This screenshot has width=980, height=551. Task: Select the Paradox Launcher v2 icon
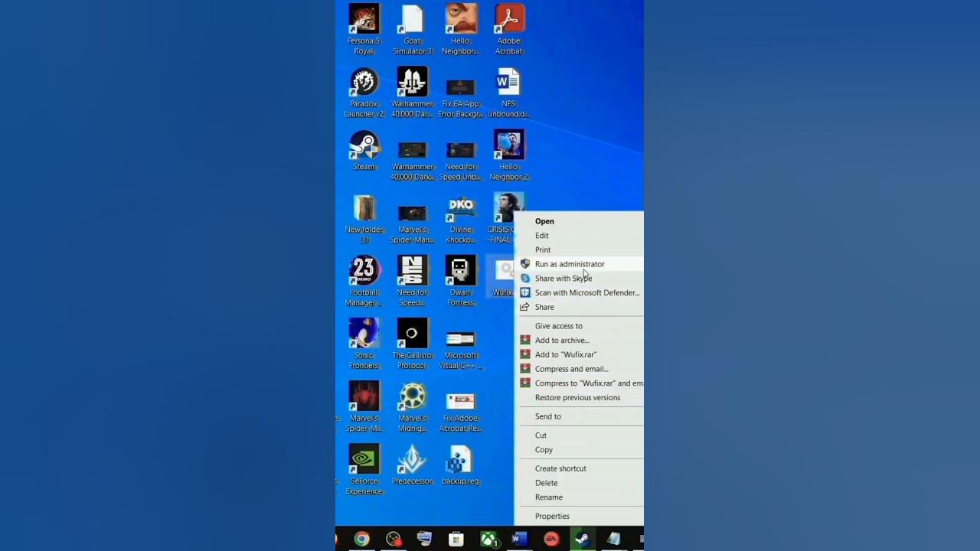tap(364, 93)
